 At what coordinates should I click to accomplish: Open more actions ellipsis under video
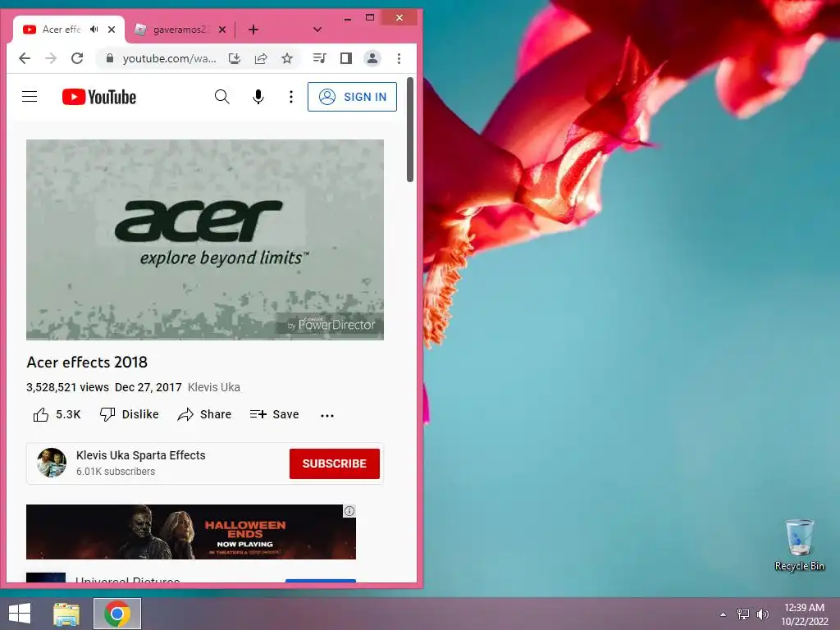click(327, 415)
